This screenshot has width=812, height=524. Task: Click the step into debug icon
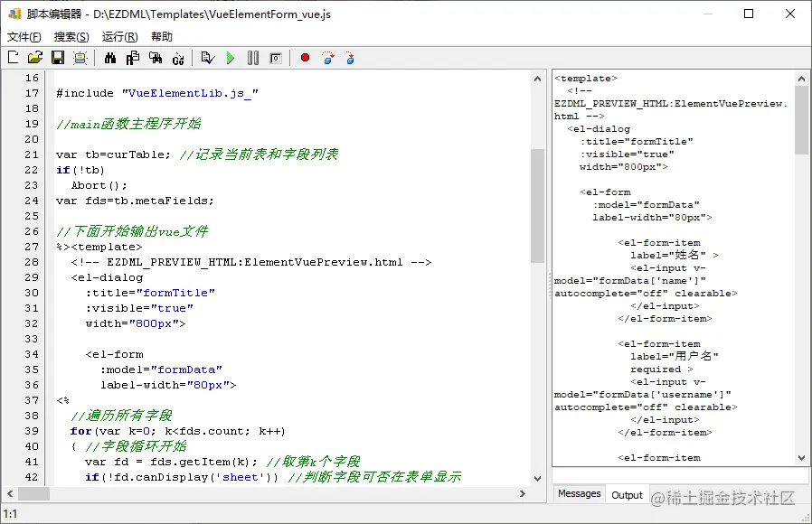tap(350, 58)
